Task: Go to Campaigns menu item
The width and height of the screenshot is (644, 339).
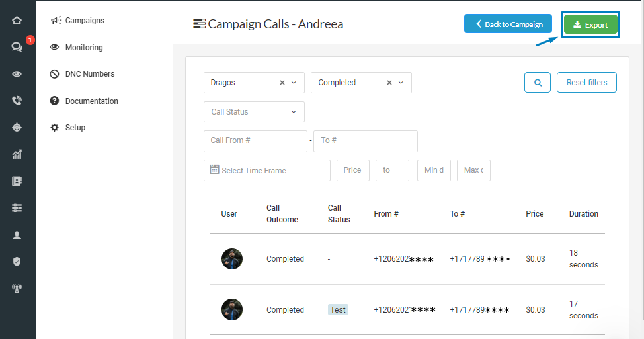Action: [x=84, y=21]
